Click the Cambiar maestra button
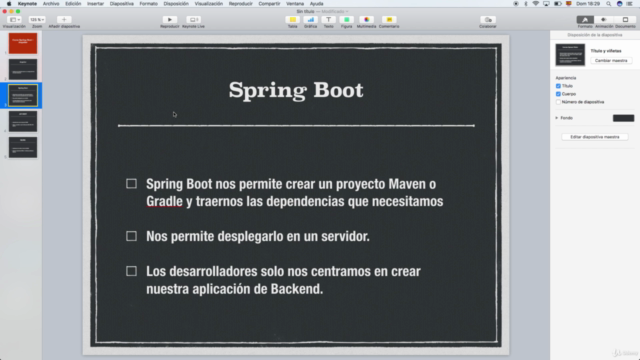This screenshot has width=640, height=360. point(611,60)
